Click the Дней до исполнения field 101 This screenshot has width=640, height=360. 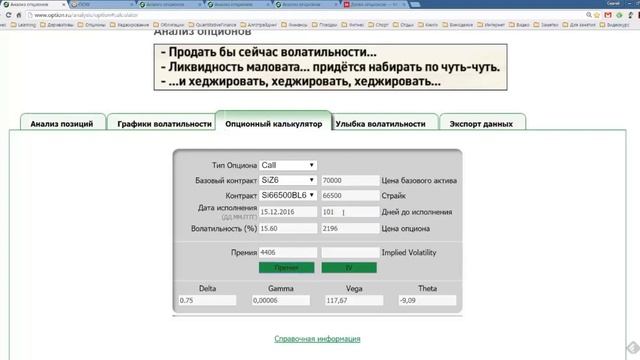click(350, 212)
